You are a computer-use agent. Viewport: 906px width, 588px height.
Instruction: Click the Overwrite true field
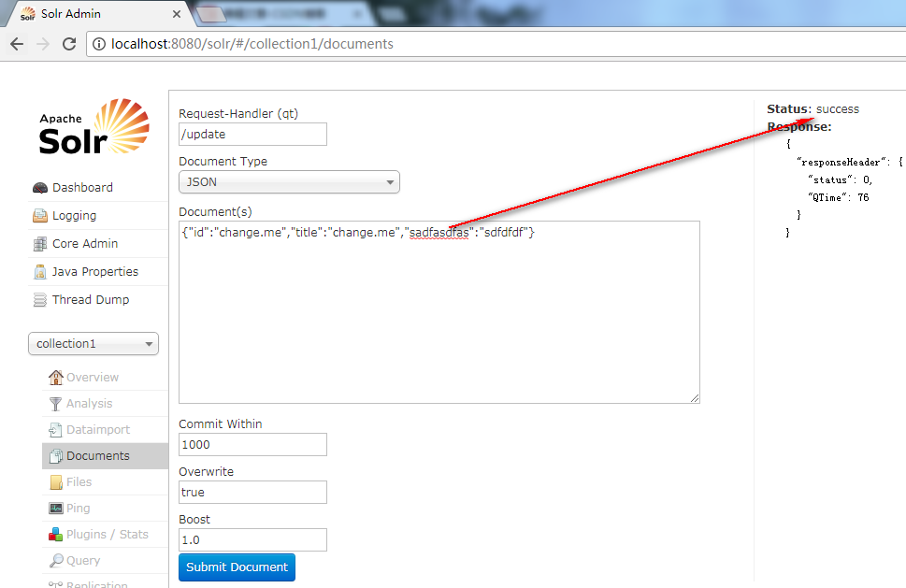[252, 492]
